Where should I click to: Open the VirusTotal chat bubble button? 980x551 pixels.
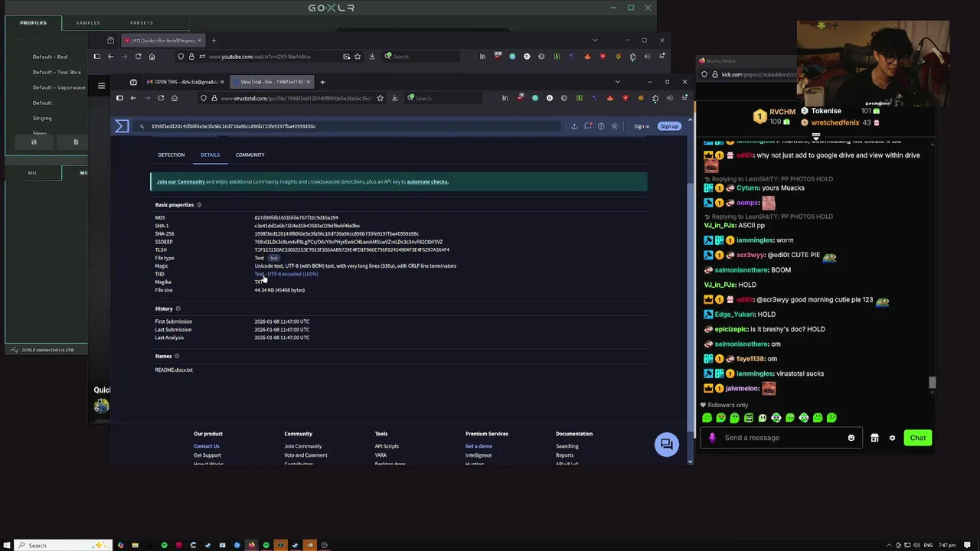[x=666, y=445]
